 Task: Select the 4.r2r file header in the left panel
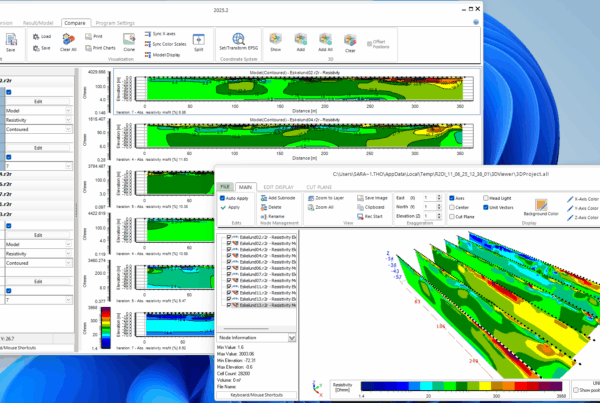tap(37, 175)
